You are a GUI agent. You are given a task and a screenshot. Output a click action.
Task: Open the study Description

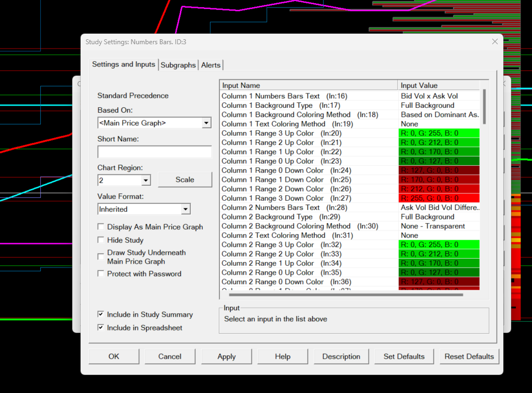(x=341, y=357)
